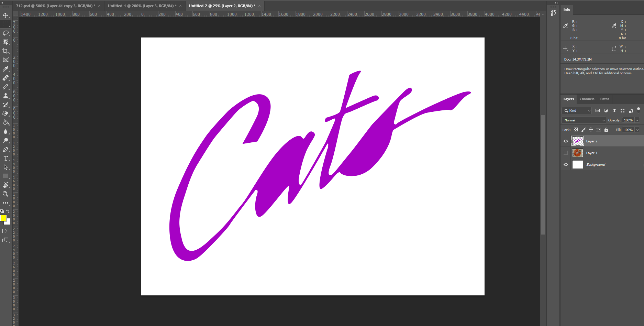644x326 pixels.
Task: Select the History Brush tool
Action: (5, 105)
